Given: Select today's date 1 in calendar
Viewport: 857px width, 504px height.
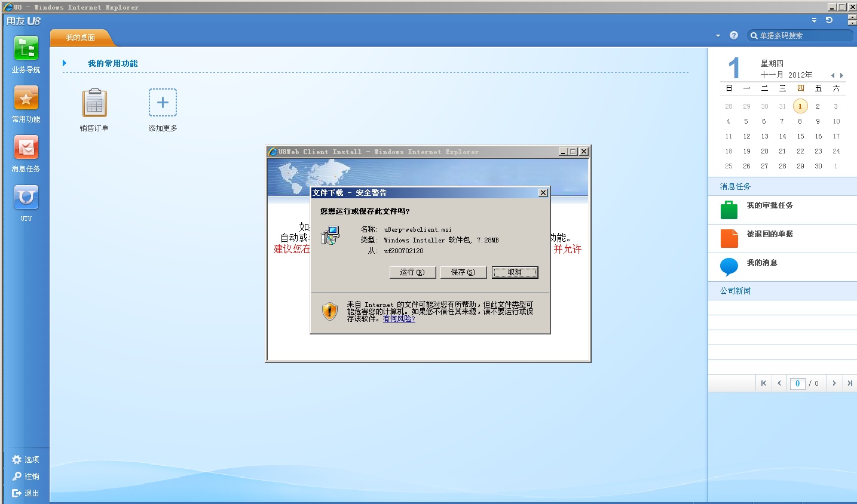Looking at the screenshot, I should click(x=800, y=106).
